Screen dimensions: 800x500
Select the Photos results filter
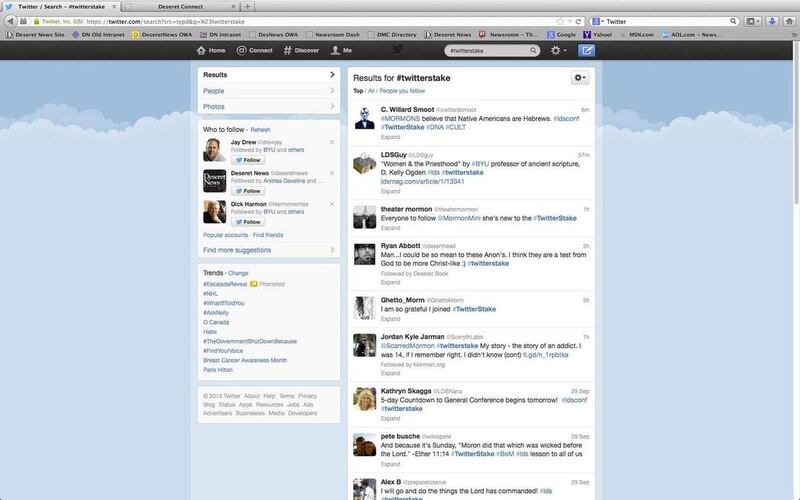tap(268, 106)
